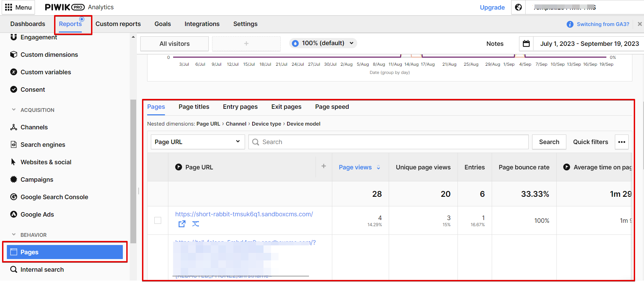Go to Custom reports tab
644x283 pixels.
point(118,24)
